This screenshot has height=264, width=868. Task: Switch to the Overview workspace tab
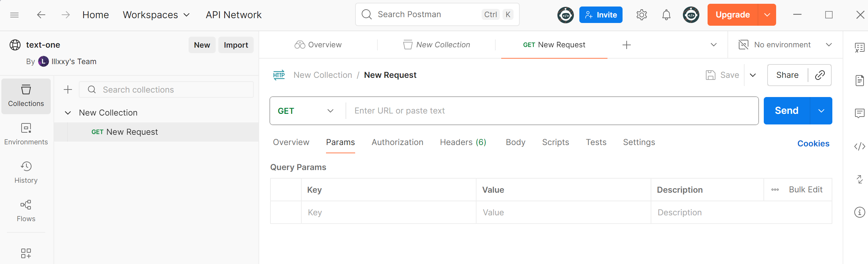pyautogui.click(x=318, y=45)
